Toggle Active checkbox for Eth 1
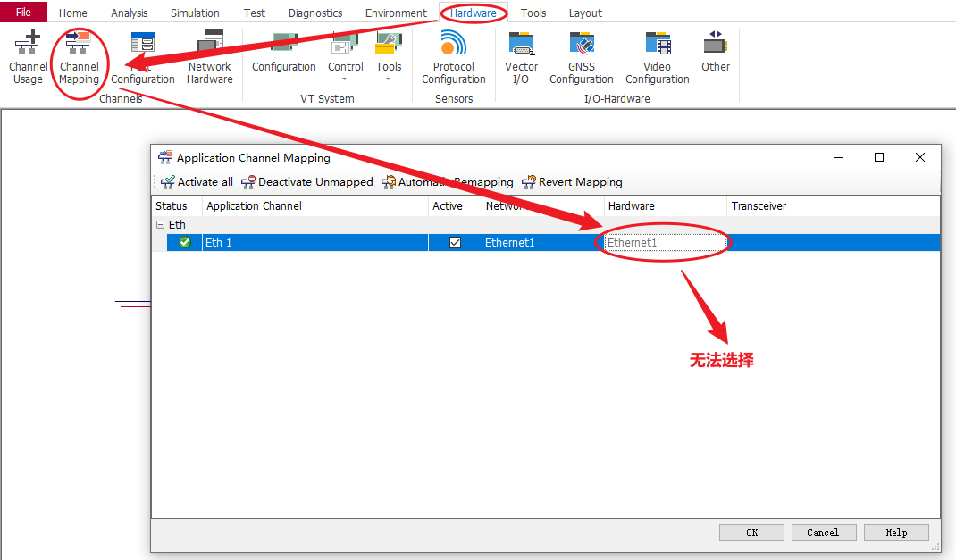The height and width of the screenshot is (560, 956). [x=455, y=243]
